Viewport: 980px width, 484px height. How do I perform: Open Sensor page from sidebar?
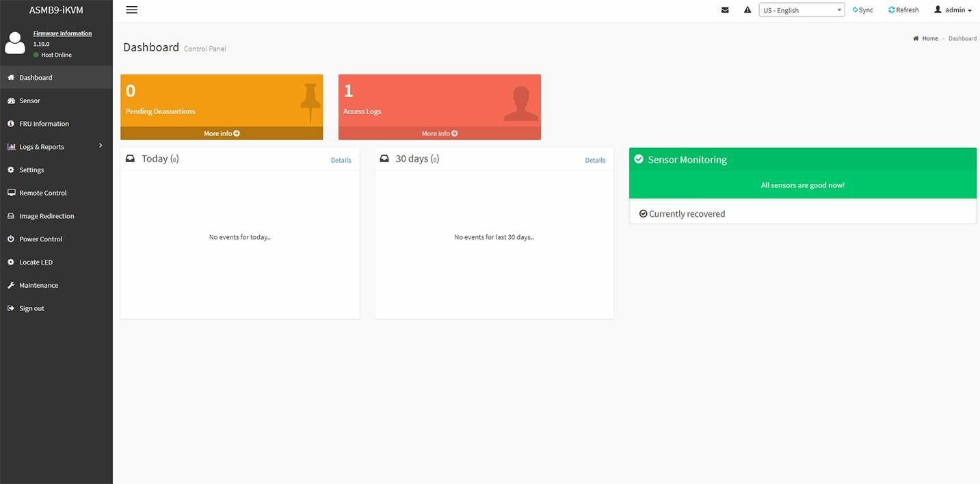coord(29,100)
